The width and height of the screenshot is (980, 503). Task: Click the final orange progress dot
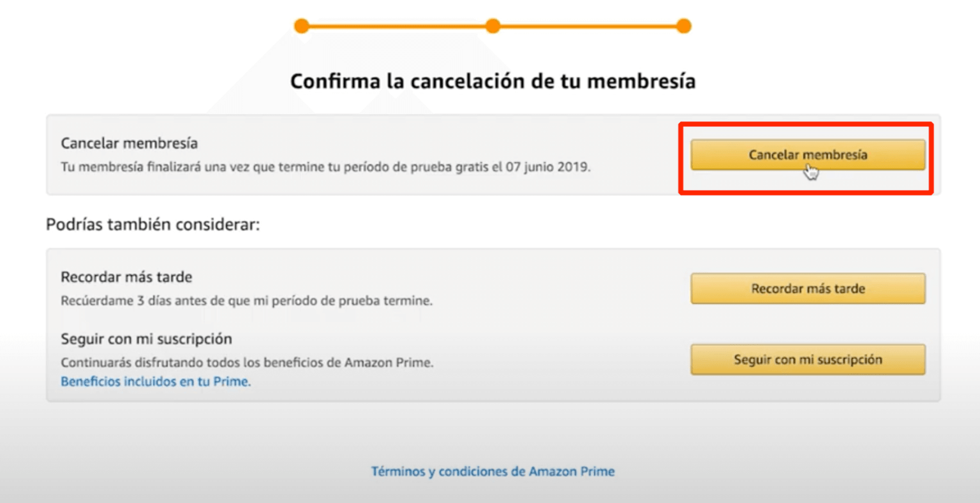click(x=683, y=26)
